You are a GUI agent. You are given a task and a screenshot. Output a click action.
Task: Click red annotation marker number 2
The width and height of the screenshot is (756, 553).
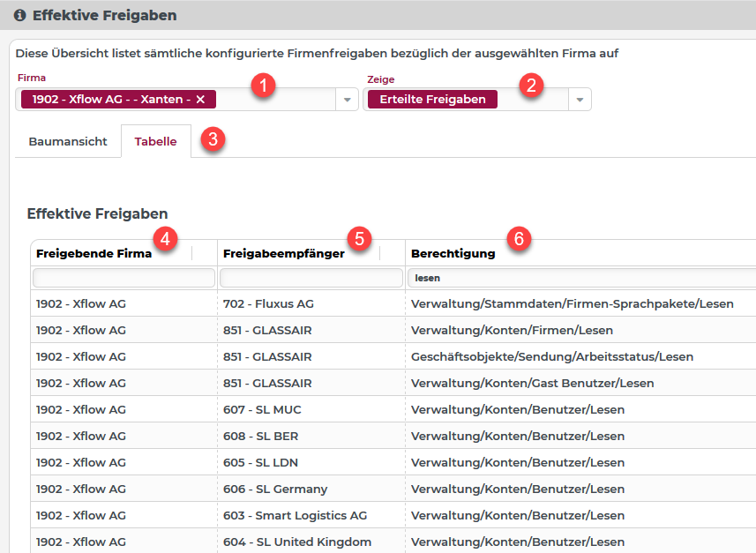coord(530,86)
